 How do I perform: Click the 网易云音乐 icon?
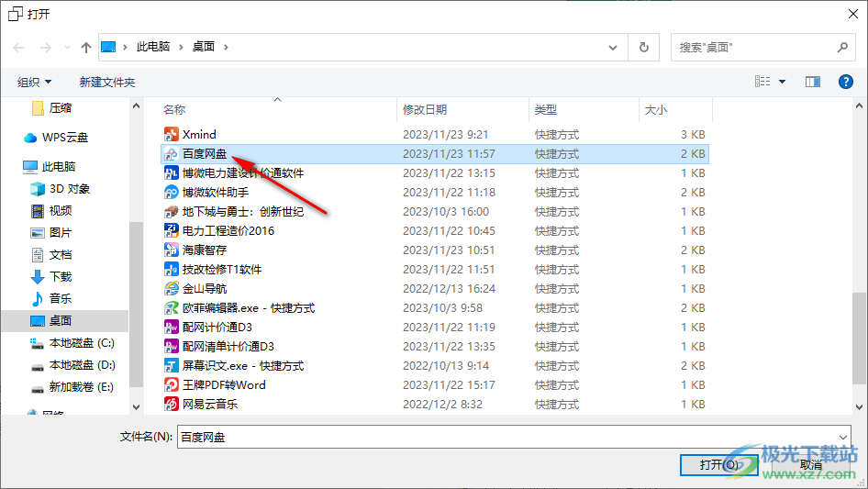(171, 404)
